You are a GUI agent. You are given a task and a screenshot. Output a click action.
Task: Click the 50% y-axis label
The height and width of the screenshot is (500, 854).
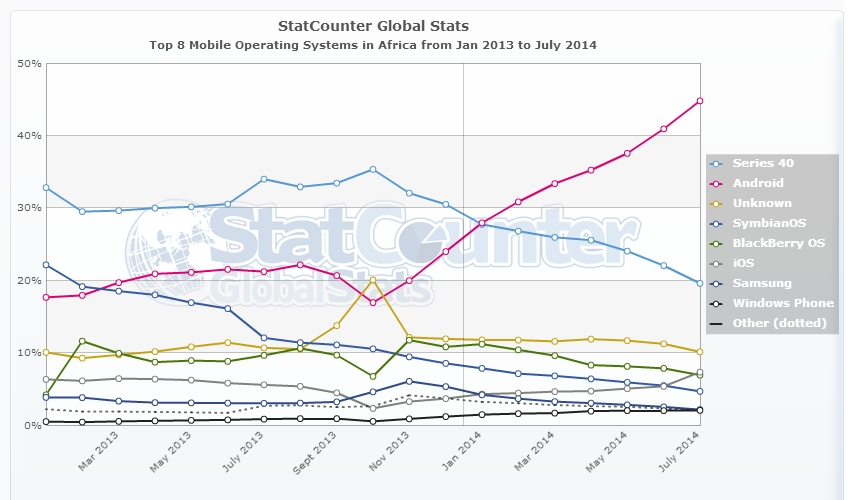tap(29, 63)
